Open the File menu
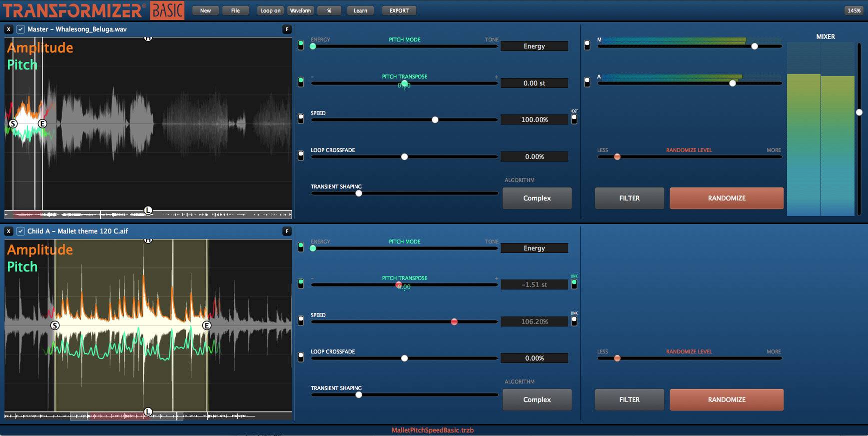Viewport: 868px width, 436px height. point(235,10)
